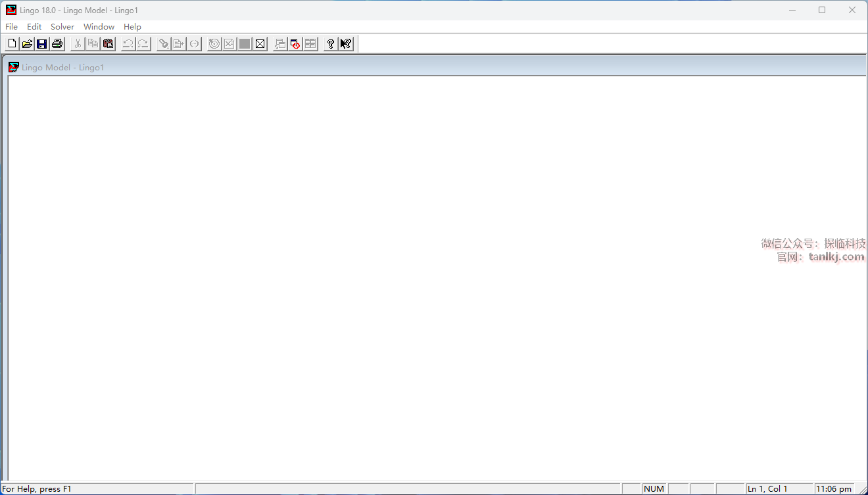Open the Help menu

click(x=132, y=27)
